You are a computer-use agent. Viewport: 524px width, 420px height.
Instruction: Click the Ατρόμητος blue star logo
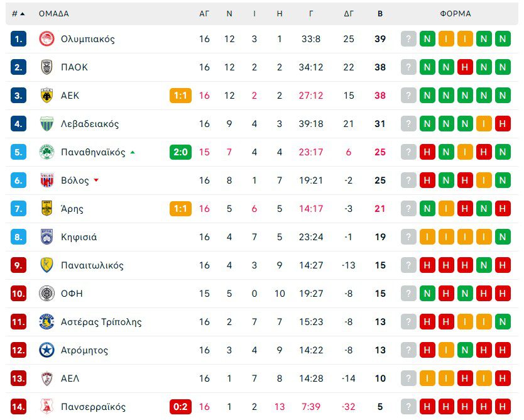pyautogui.click(x=47, y=350)
